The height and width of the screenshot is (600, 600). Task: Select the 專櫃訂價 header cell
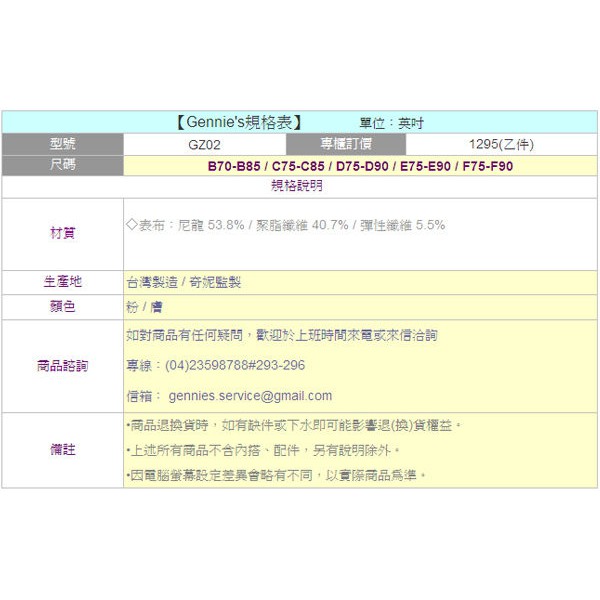tap(348, 144)
